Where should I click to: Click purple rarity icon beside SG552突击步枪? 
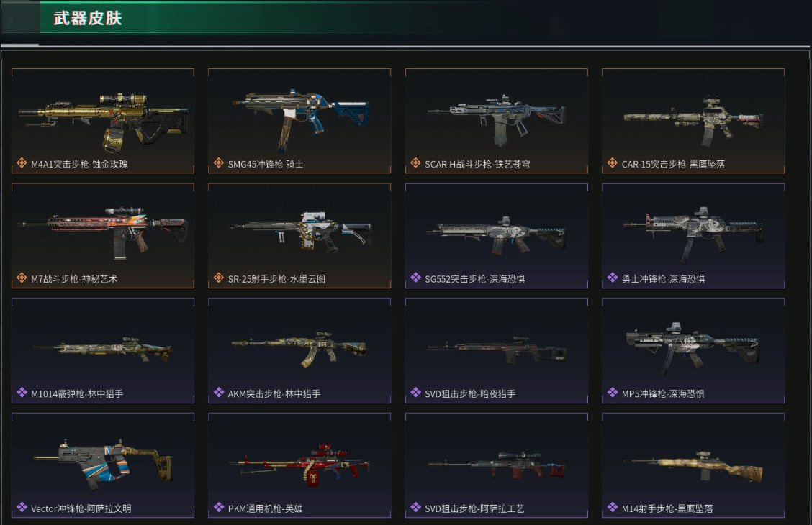pos(415,278)
